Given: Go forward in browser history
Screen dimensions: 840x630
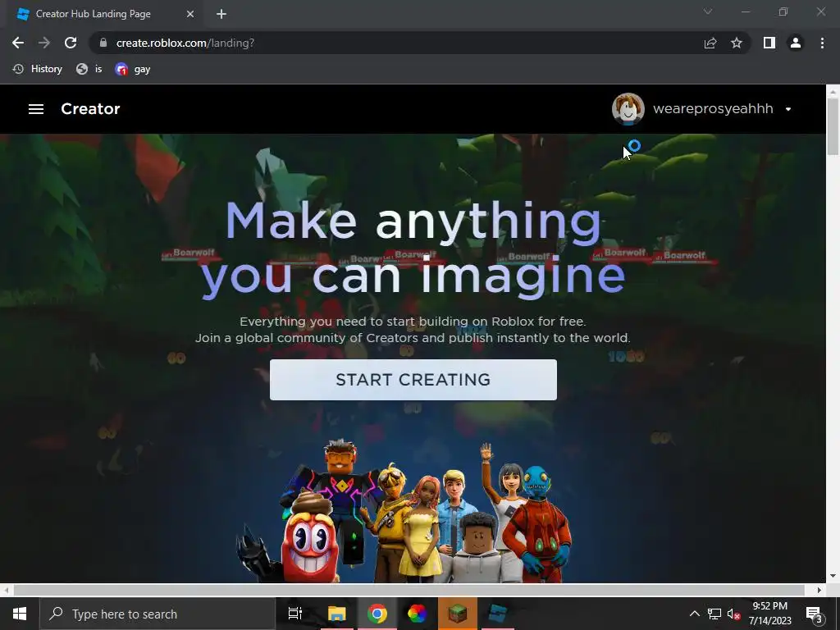Looking at the screenshot, I should [x=44, y=43].
